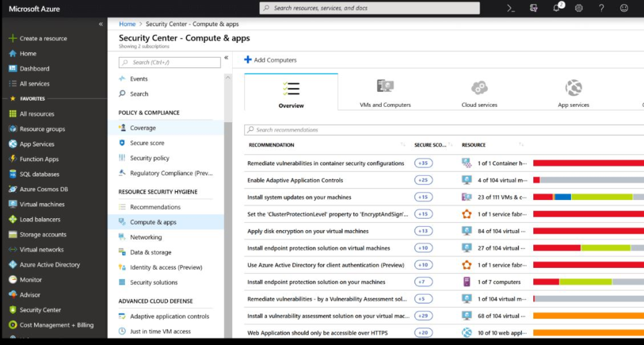Open Identity & access (Preview) item
The width and height of the screenshot is (644, 345).
pos(166,267)
